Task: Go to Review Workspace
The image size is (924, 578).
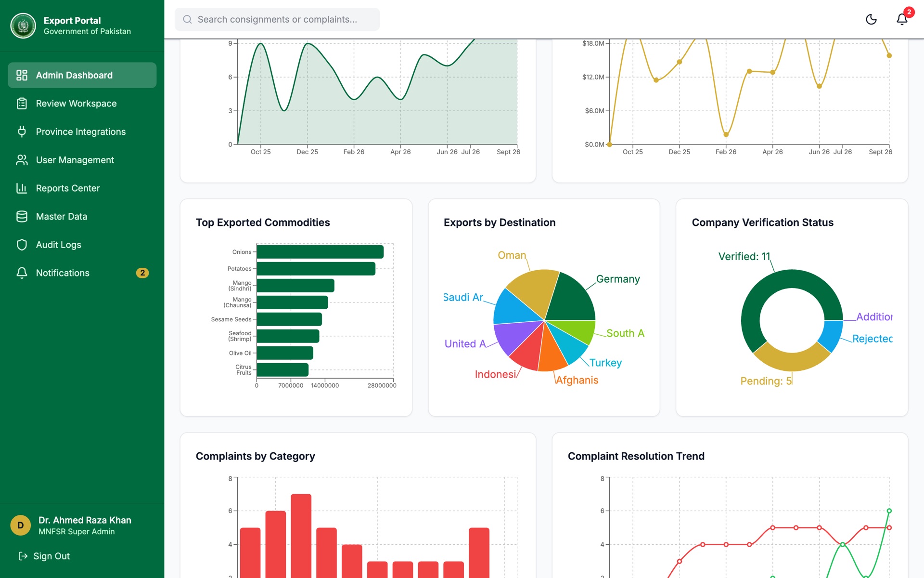Action: pyautogui.click(x=82, y=104)
